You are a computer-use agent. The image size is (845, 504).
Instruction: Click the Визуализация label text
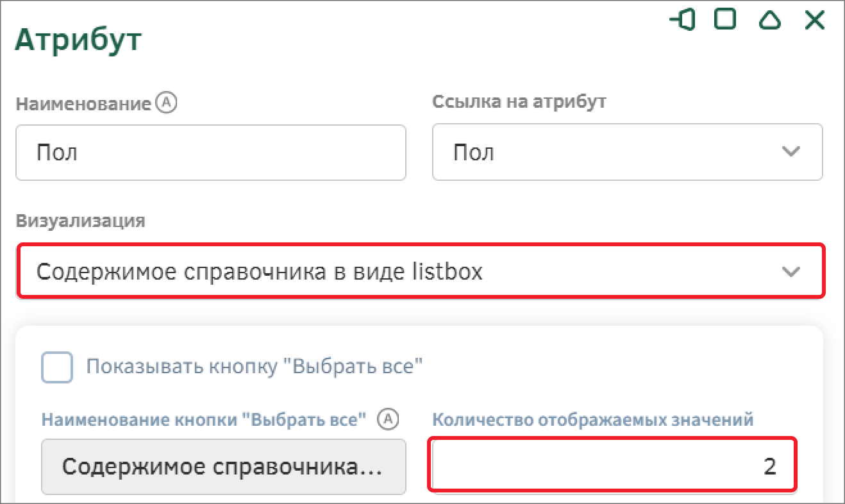click(81, 221)
